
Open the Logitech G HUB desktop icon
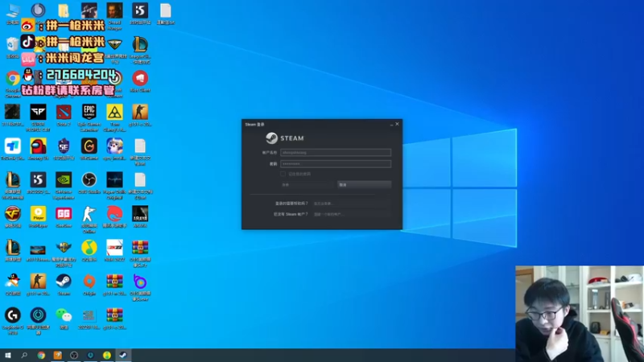[x=13, y=315]
